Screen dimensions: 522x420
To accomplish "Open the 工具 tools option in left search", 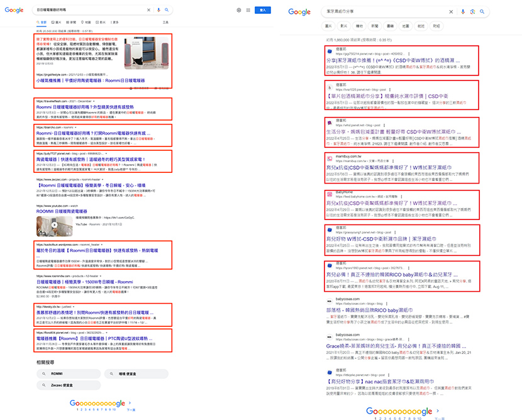I will tap(165, 21).
